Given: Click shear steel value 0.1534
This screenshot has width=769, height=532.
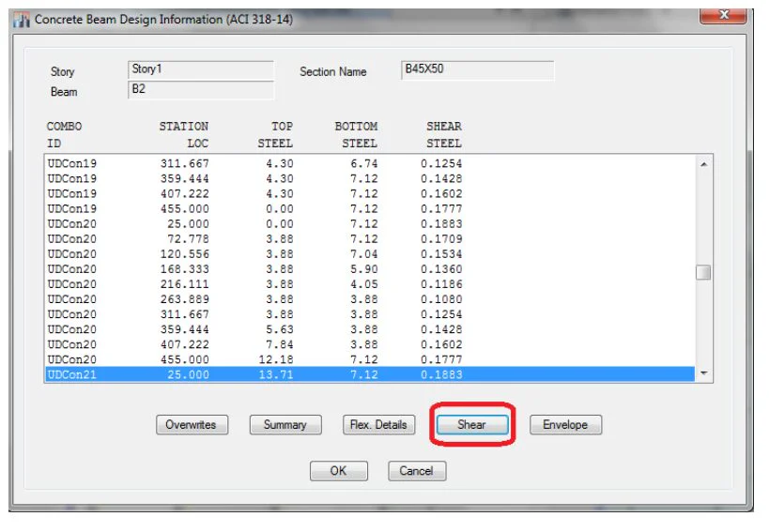Looking at the screenshot, I should [441, 253].
